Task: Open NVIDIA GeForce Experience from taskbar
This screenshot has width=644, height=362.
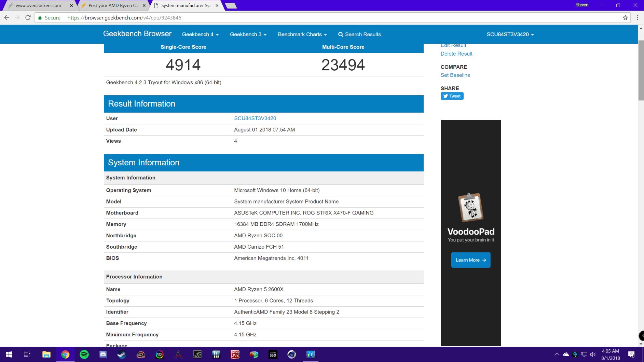Action: [197, 354]
